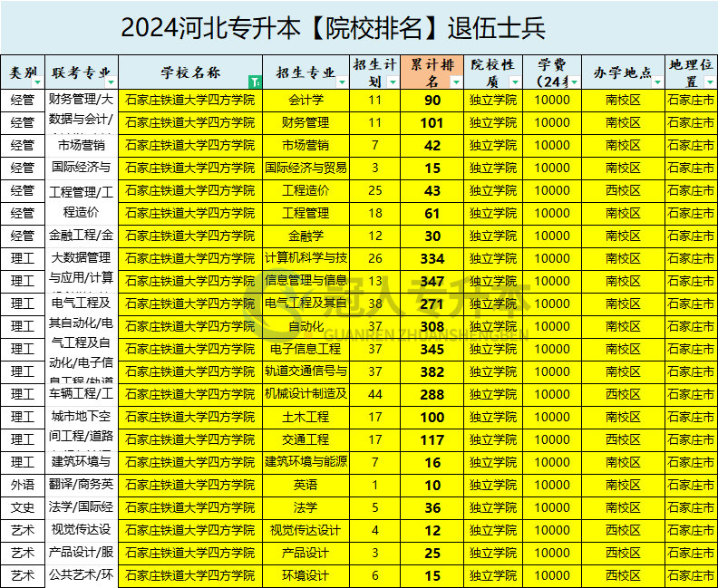Image resolution: width=718 pixels, height=588 pixels.
Task: Select the 英语 major cell
Action: pos(306,485)
